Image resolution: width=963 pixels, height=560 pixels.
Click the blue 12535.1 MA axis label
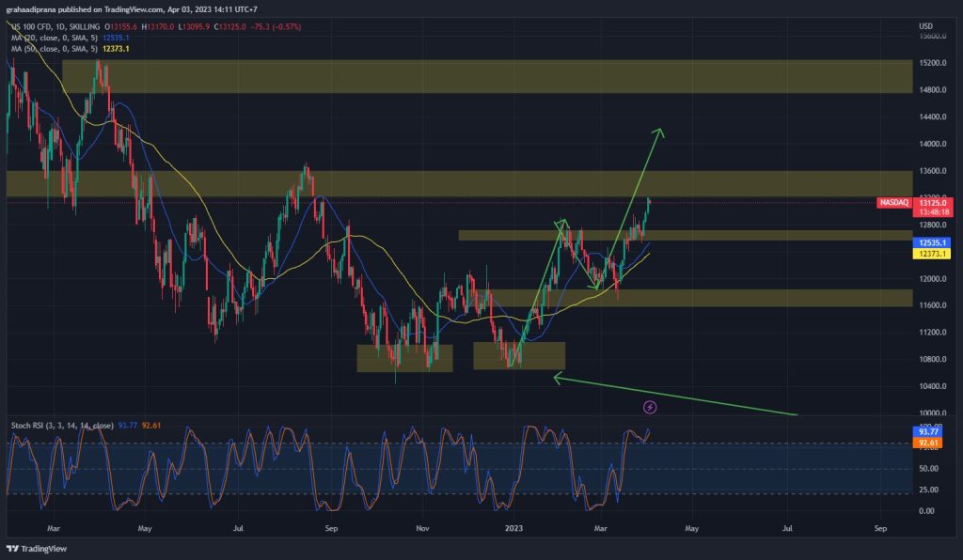coord(932,243)
